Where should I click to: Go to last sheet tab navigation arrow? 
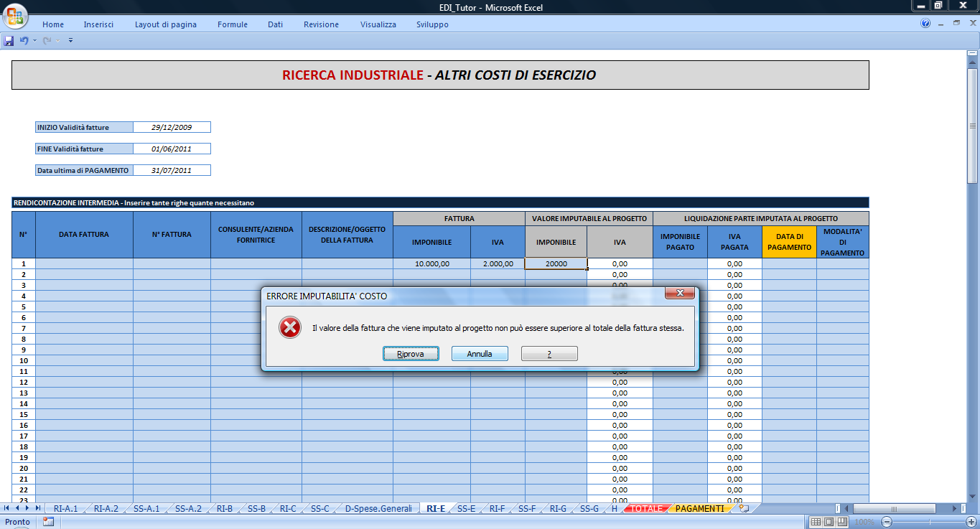pos(39,508)
